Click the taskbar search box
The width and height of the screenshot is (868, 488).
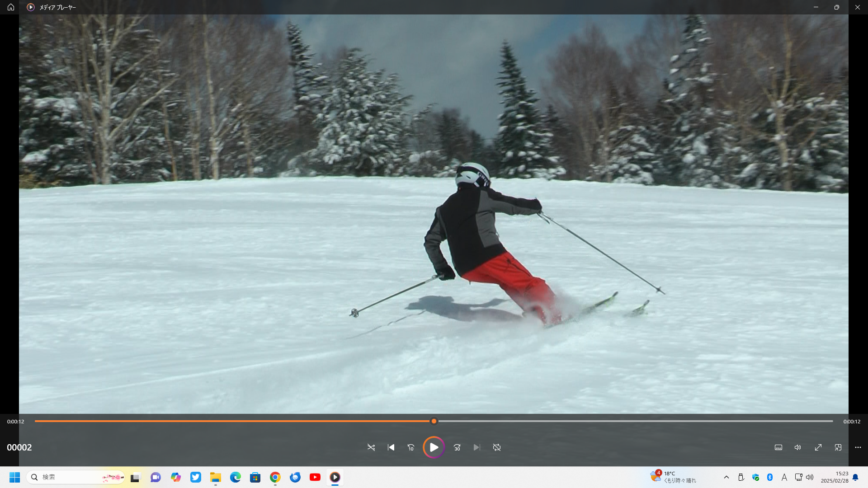point(75,477)
